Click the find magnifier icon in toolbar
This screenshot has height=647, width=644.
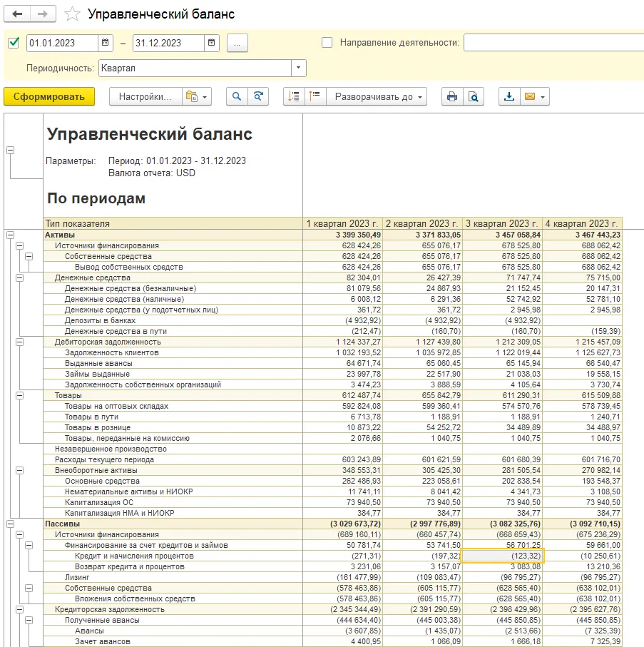[237, 97]
